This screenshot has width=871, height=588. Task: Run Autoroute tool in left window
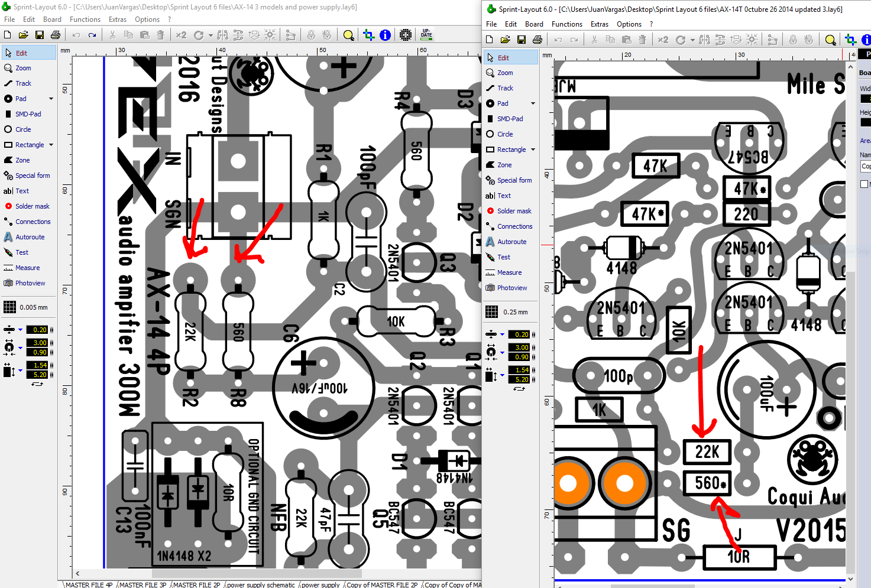point(28,237)
